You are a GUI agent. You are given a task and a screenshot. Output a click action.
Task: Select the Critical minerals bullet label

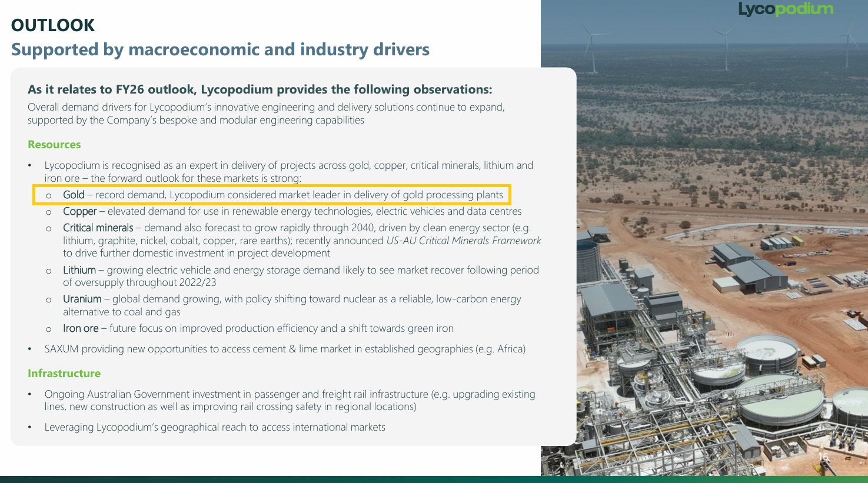coord(98,228)
